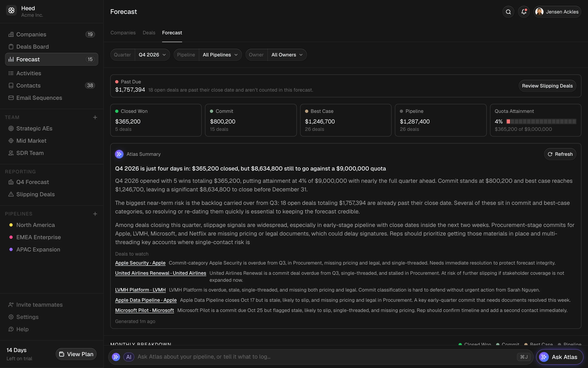Viewport: 588px width, 368px height.
Task: Click the Settings gear icon
Action: click(11, 317)
